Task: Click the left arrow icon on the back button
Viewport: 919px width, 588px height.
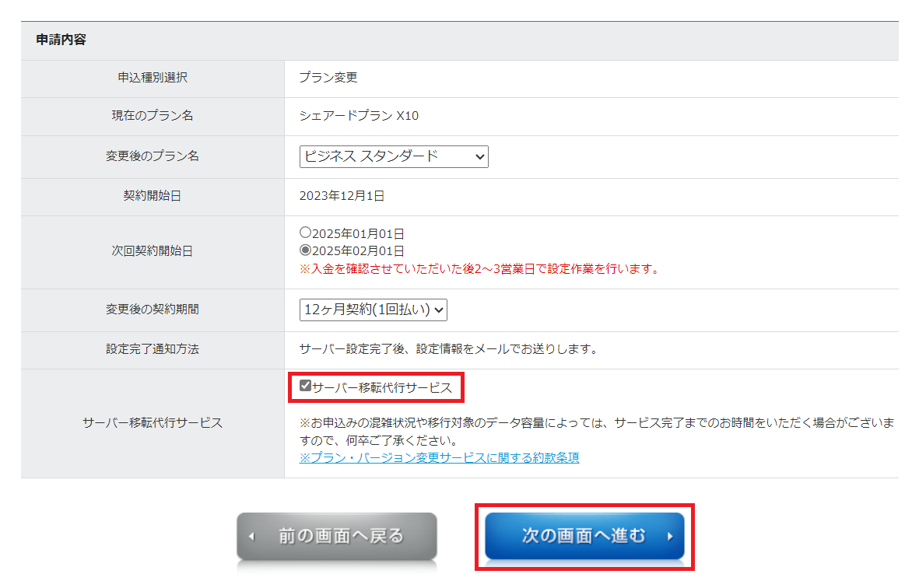Action: tap(251, 537)
